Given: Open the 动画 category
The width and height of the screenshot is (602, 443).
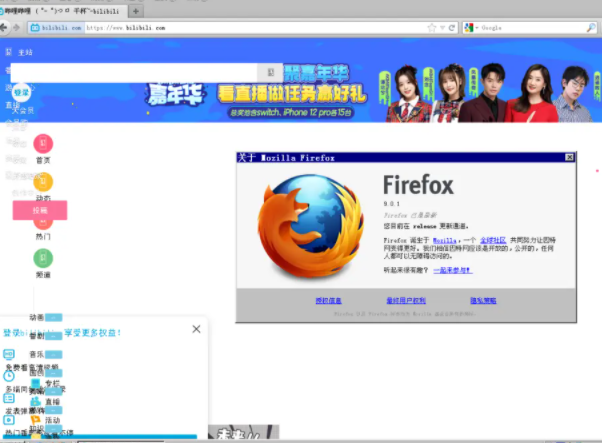Looking at the screenshot, I should click(36, 317).
